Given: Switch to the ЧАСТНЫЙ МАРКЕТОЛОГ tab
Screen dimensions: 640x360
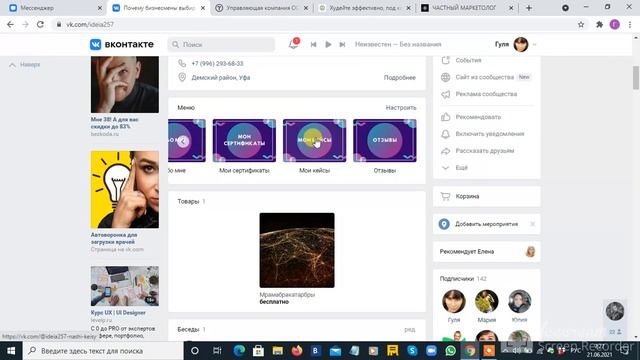Looking at the screenshot, I should click(467, 8).
